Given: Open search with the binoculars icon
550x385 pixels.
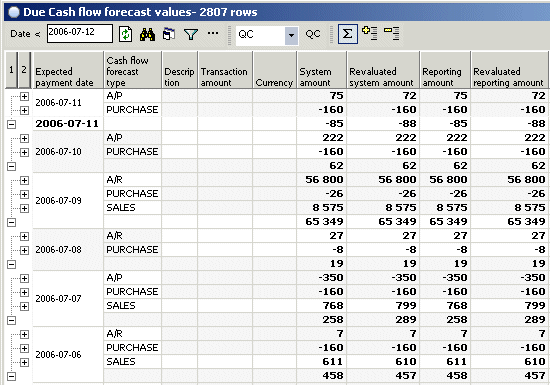Looking at the screenshot, I should pyautogui.click(x=147, y=34).
